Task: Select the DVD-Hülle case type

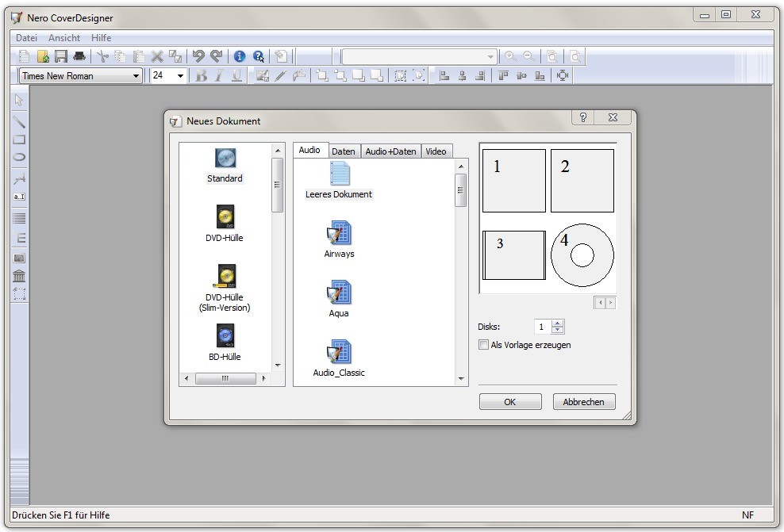Action: pos(225,223)
